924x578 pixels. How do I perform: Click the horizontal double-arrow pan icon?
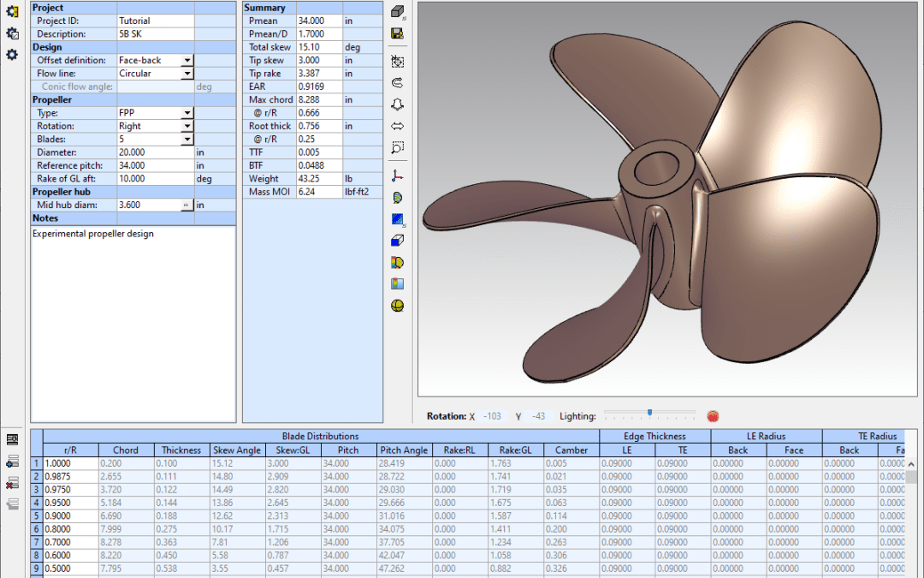(397, 126)
